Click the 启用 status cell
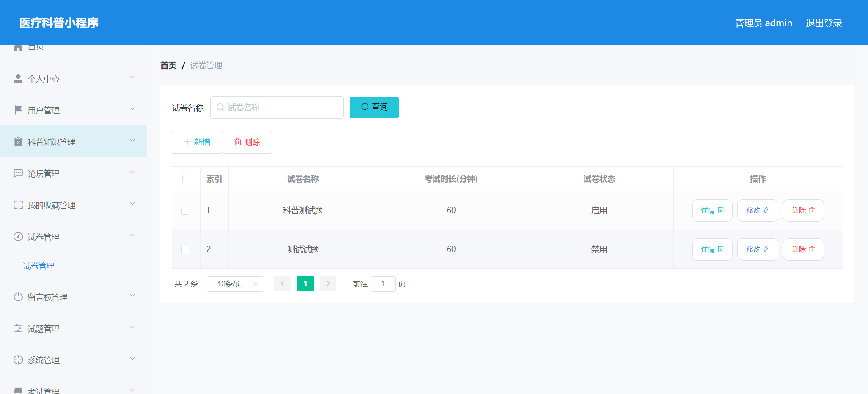The image size is (868, 394). pos(599,211)
